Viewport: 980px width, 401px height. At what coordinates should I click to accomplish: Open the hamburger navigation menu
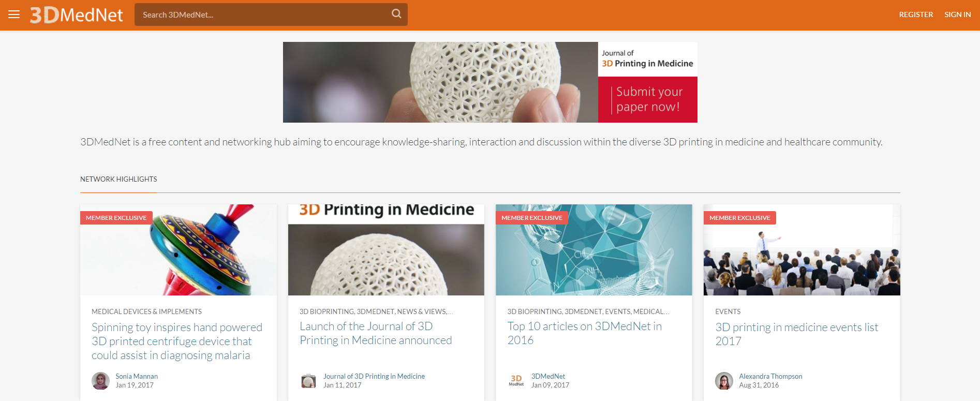[x=14, y=14]
